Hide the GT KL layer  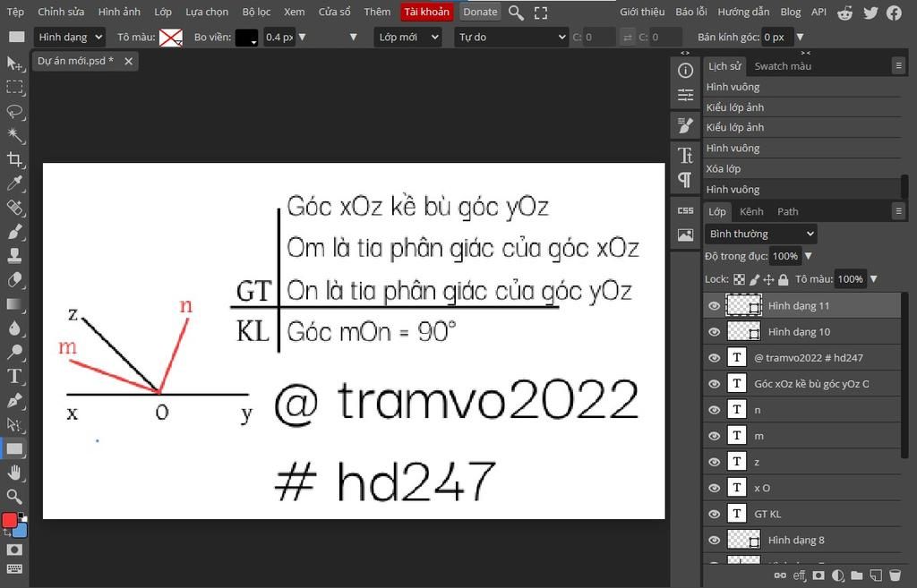pos(714,514)
